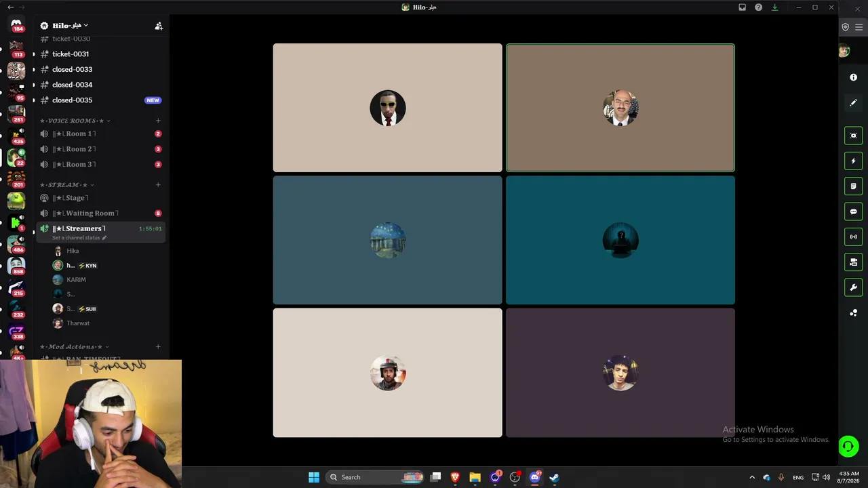Open the Discord help question mark icon
Screen dimensions: 868x488
point(758,7)
